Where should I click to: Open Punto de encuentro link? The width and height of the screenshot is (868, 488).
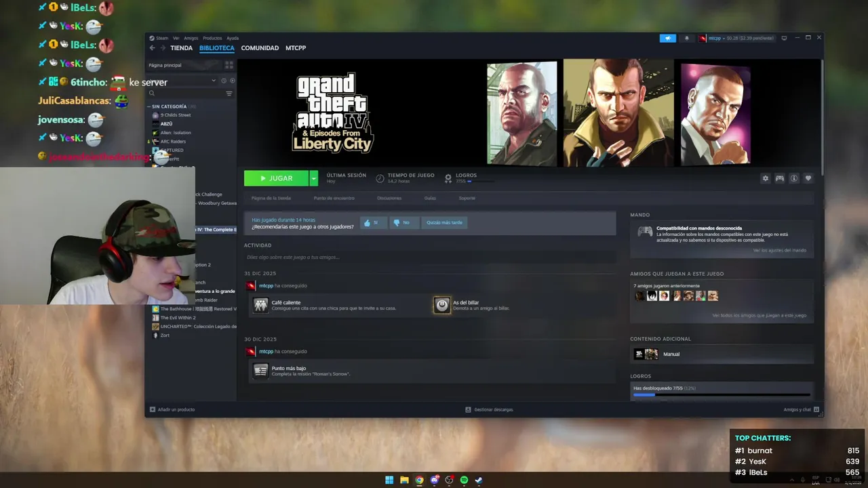pos(334,198)
